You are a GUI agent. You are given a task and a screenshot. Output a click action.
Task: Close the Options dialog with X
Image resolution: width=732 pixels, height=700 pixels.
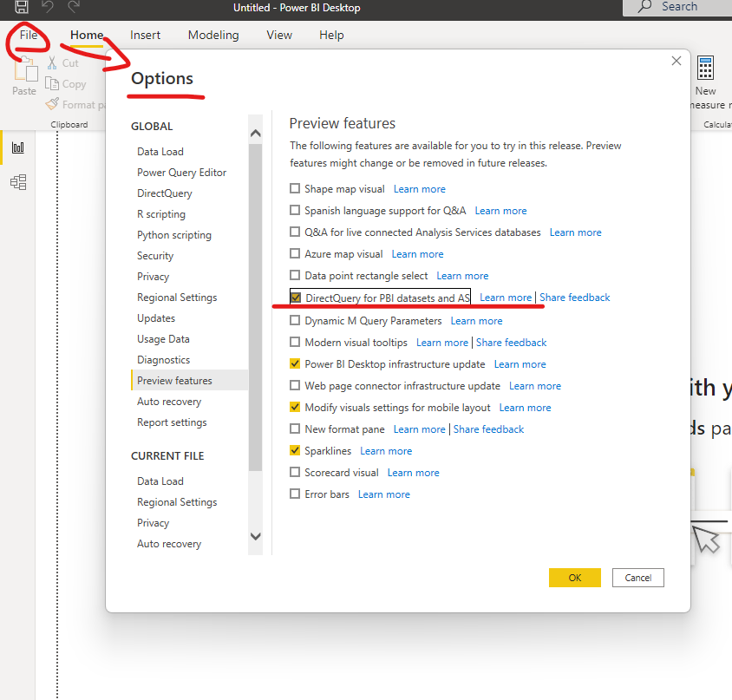tap(676, 61)
